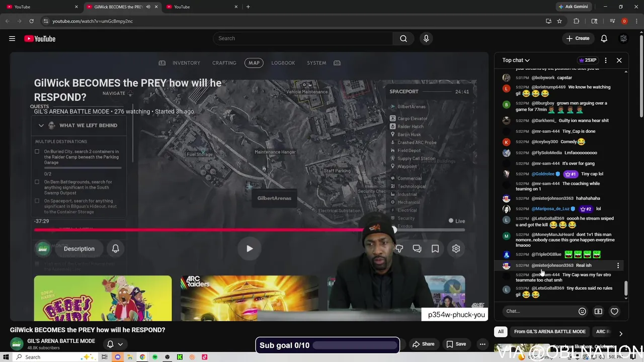Go back in browser history
644x362 pixels.
[8, 21]
